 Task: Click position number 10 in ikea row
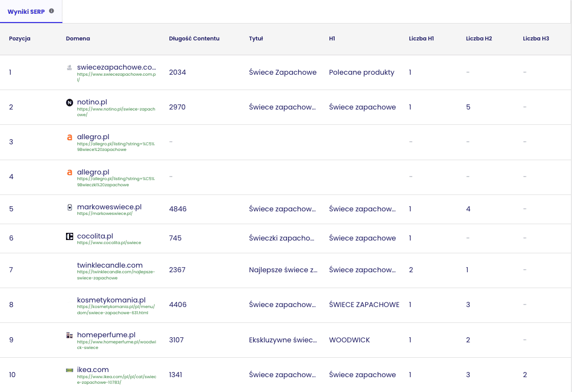coord(12,375)
